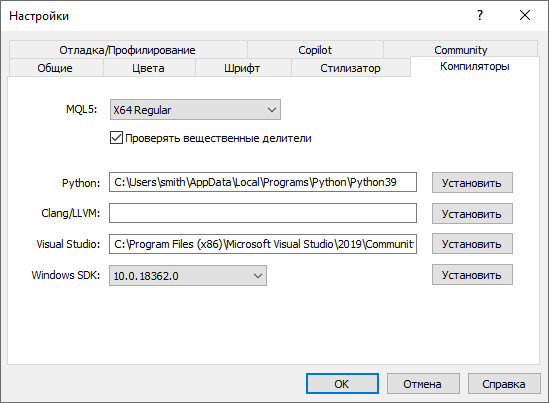Screen dimensions: 549x403
Task: Open the MQL5 X64 Regular dropdown
Action: point(195,110)
